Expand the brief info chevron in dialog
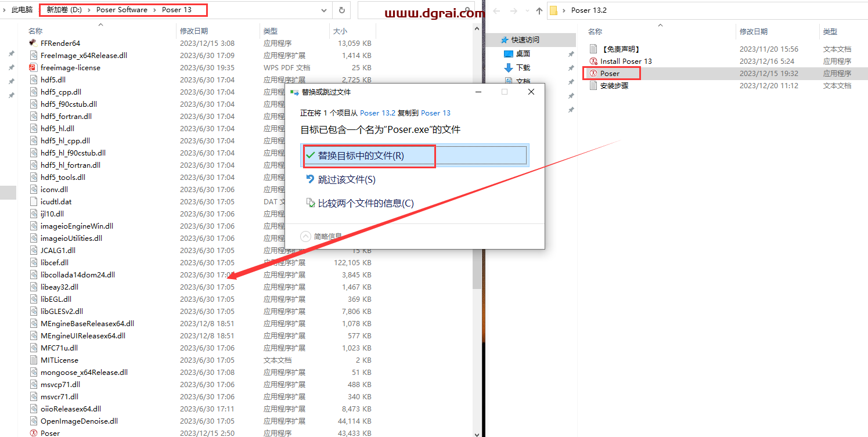 click(x=306, y=236)
